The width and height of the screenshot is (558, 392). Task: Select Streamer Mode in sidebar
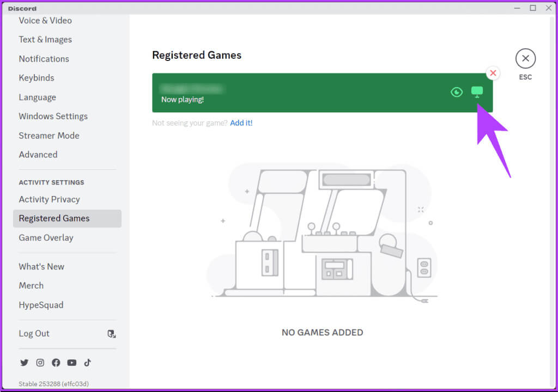click(49, 136)
